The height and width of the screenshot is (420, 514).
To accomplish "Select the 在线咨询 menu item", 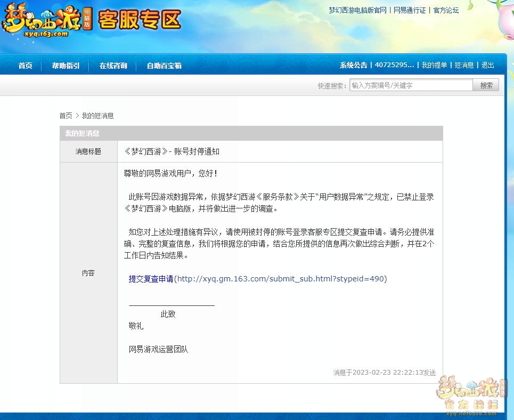I will coord(113,66).
